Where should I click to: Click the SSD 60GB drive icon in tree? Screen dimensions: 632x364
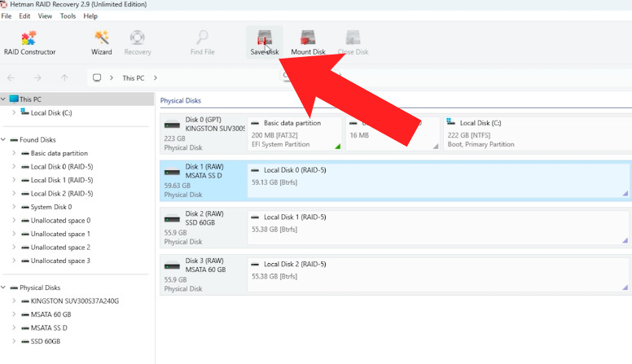[25, 341]
